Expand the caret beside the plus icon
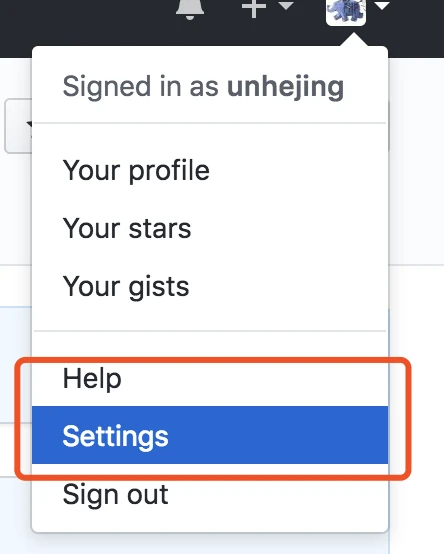The image size is (444, 554). tap(286, 6)
